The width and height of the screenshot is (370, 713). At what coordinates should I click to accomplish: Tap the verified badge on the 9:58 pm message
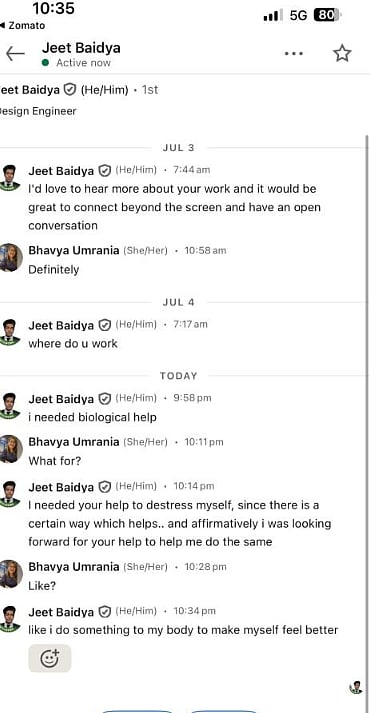click(105, 398)
